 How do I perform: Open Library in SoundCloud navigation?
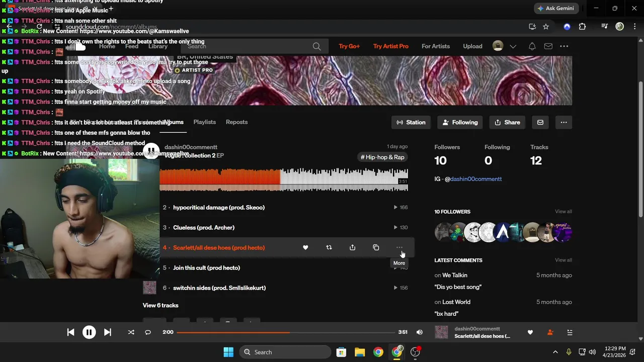[x=158, y=46]
